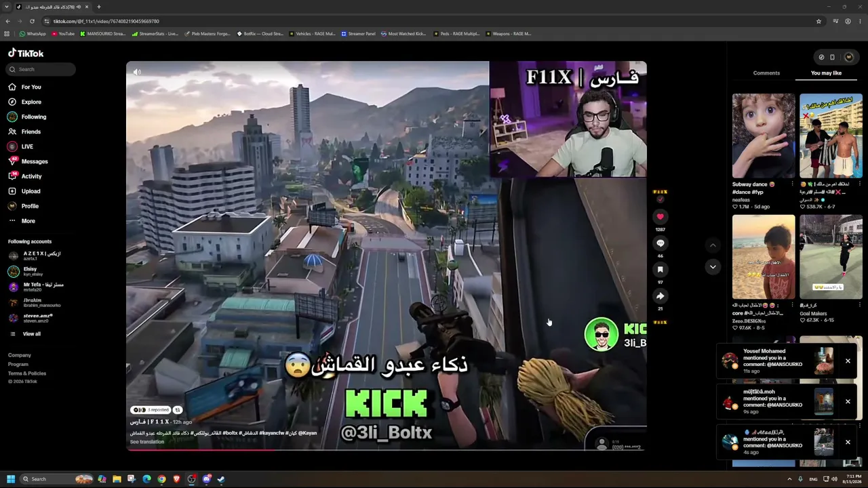Open the Goal Makers video thumbnail
This screenshot has height=488, width=868.
831,257
